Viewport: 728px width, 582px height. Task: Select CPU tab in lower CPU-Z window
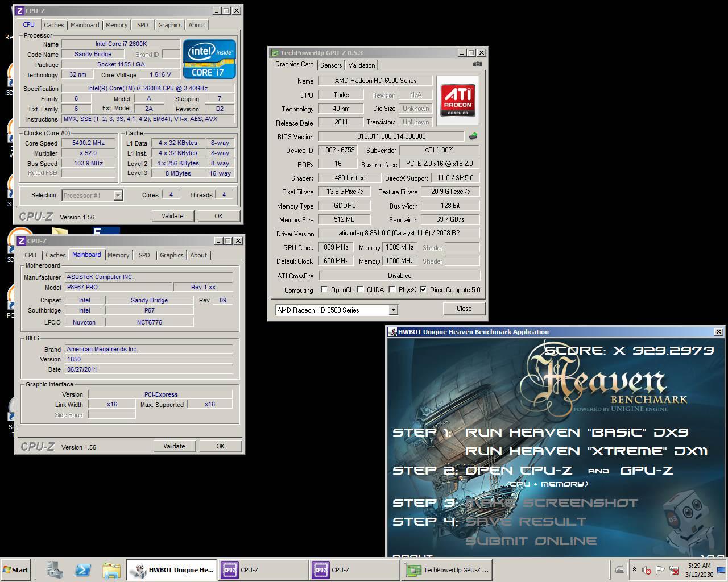point(31,255)
